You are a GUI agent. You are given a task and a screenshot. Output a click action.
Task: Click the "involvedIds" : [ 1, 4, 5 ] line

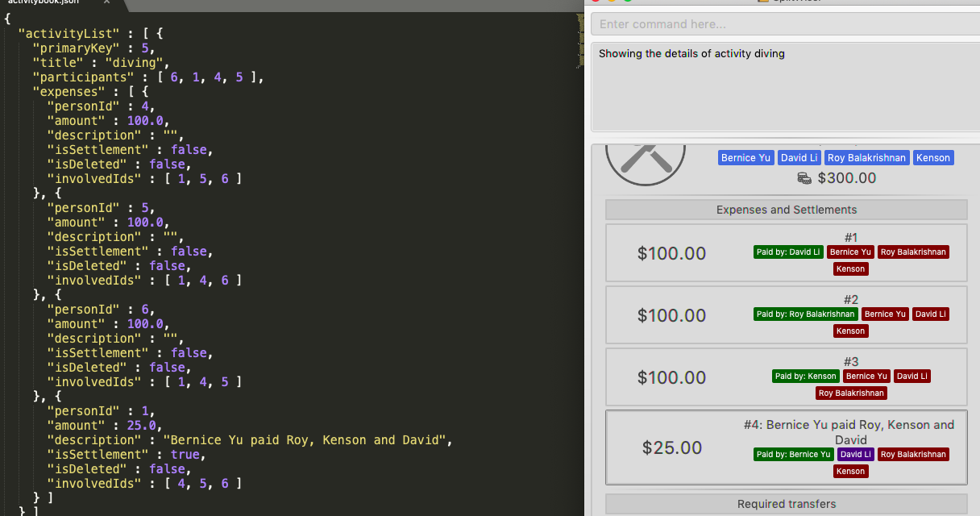[144, 382]
